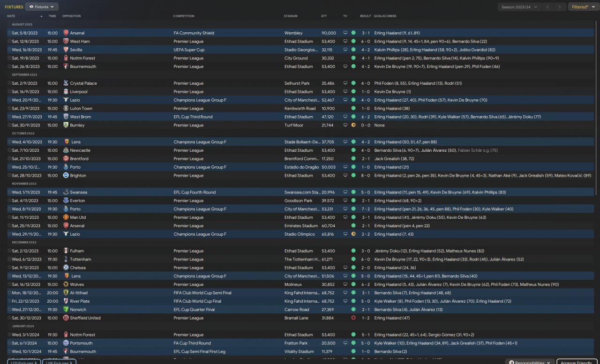Click the Norwich club badge
This screenshot has width=600, height=364.
(x=66, y=310)
